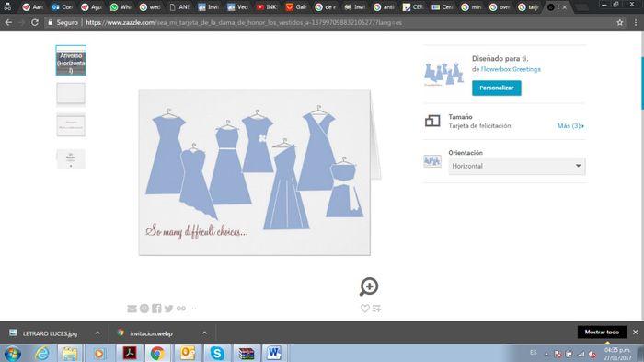Open the Windows Start menu

13,354
